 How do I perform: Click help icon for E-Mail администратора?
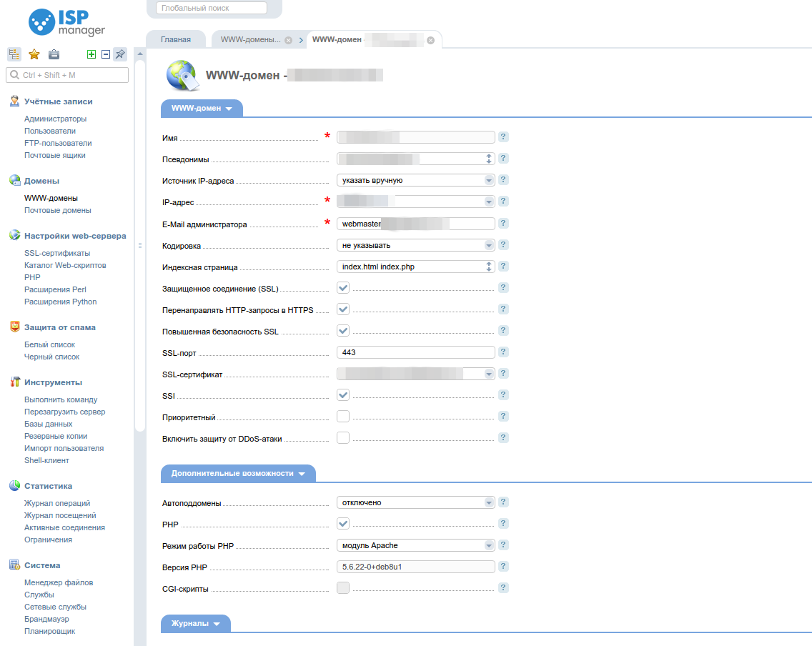(x=502, y=224)
